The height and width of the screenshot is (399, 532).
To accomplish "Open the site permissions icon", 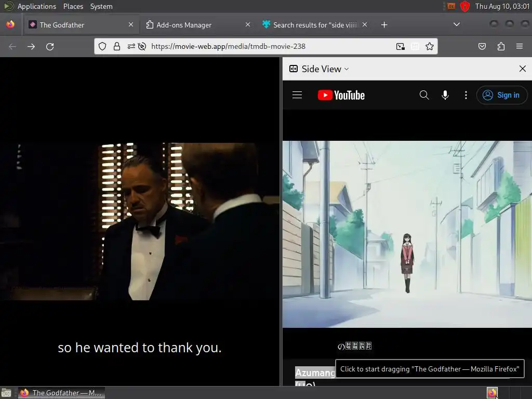I will coord(131,46).
